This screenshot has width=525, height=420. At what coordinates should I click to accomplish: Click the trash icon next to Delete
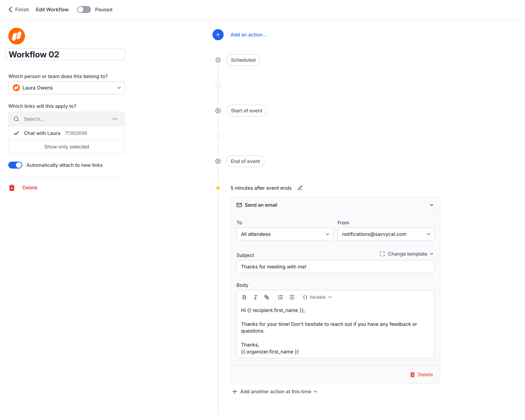tap(12, 188)
